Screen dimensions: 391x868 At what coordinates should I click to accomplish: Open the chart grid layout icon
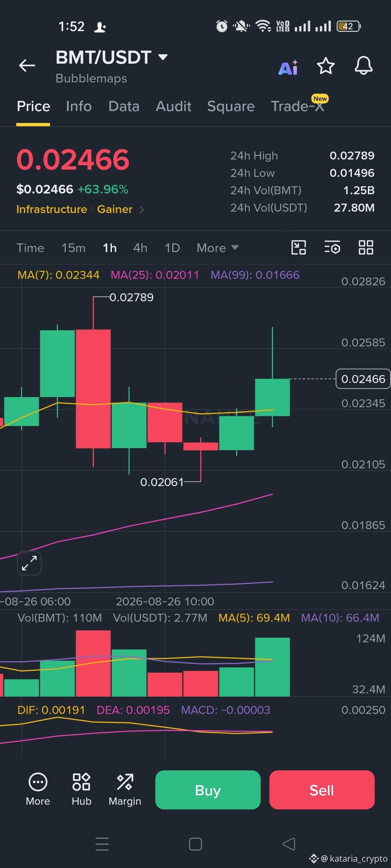[x=366, y=248]
